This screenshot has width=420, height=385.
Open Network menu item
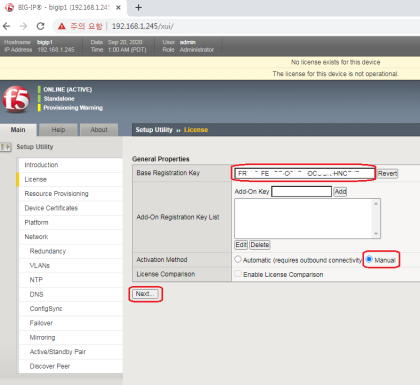point(71,237)
